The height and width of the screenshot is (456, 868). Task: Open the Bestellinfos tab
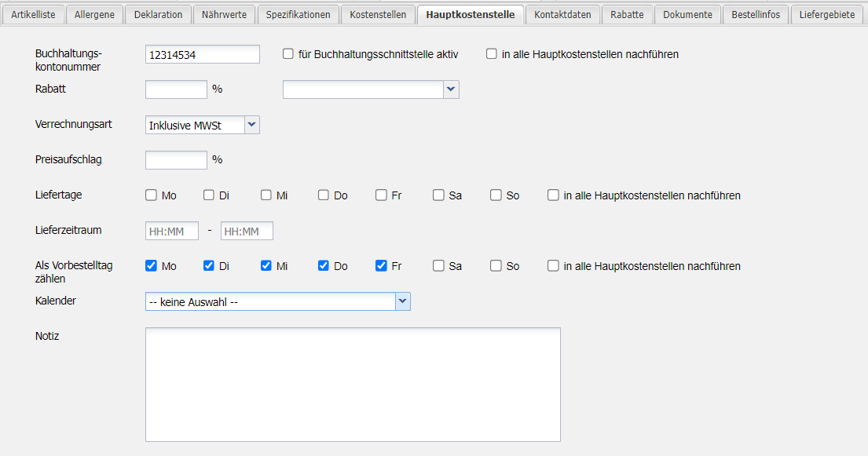click(x=756, y=14)
